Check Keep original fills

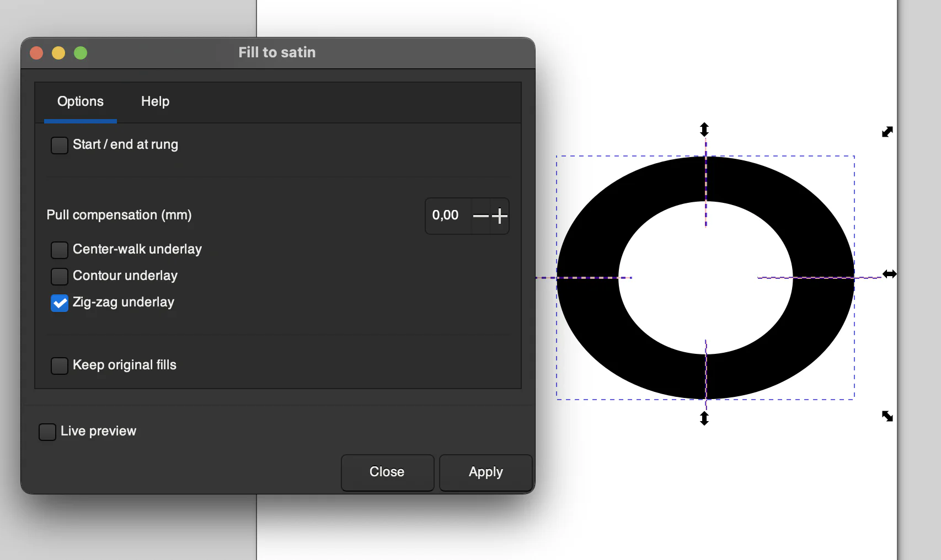pyautogui.click(x=60, y=366)
